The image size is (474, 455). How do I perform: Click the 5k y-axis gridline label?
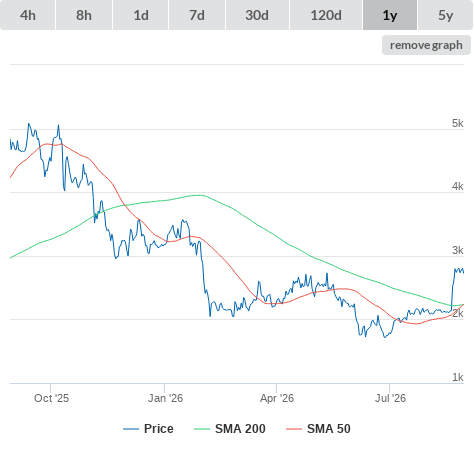[458, 123]
